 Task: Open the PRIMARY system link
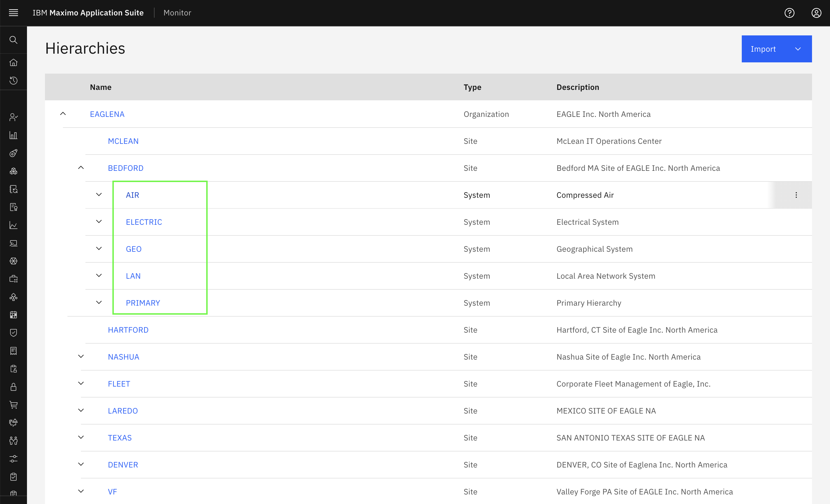coord(143,303)
